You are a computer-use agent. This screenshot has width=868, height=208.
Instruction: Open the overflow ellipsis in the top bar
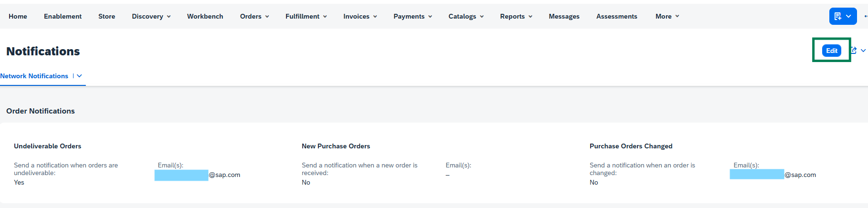(866, 16)
